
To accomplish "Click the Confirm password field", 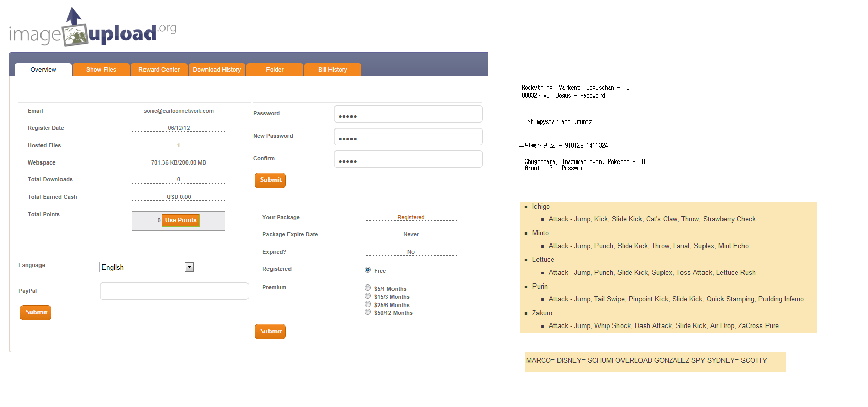I will [x=408, y=159].
